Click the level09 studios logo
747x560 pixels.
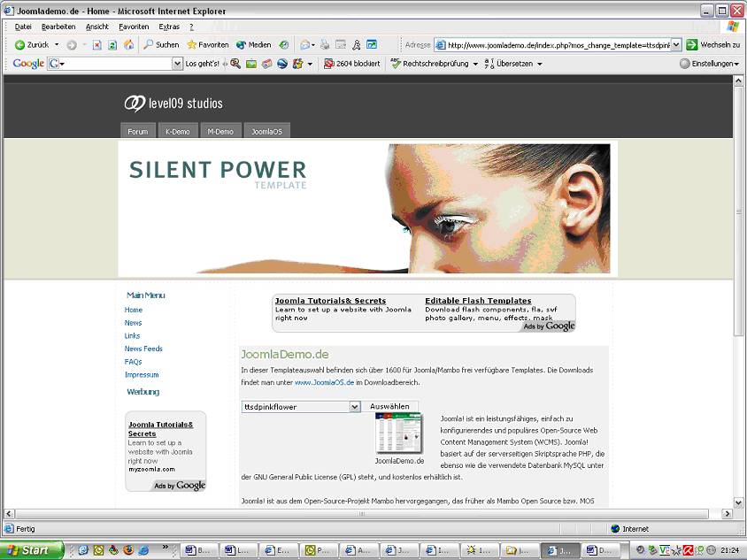[x=173, y=103]
